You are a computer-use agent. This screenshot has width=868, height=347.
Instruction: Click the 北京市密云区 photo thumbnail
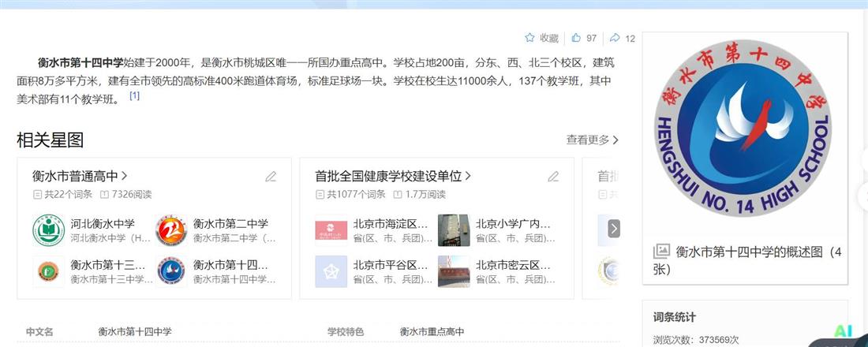coord(454,271)
